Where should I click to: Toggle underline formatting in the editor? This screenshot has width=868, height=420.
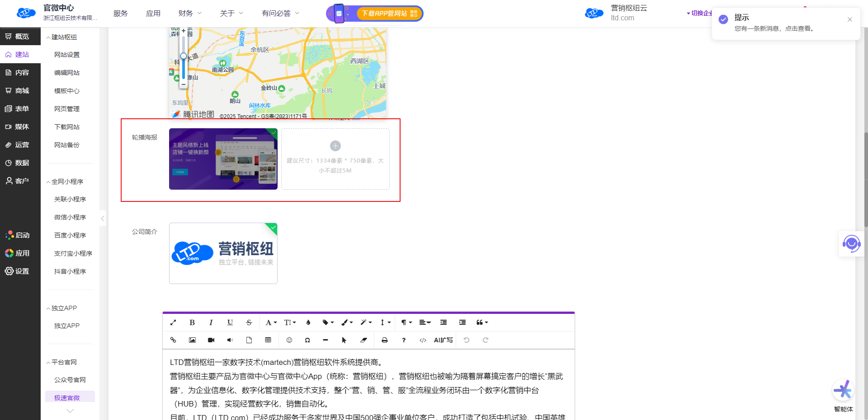click(230, 322)
